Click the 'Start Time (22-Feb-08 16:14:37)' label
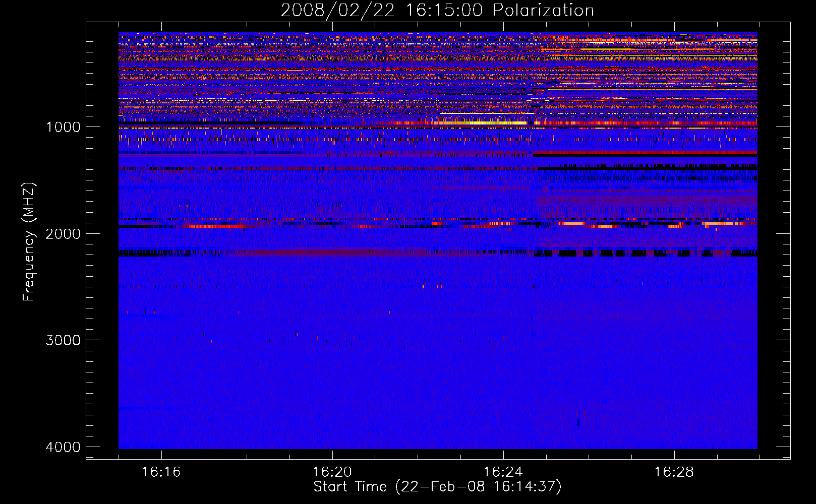Image resolution: width=816 pixels, height=504 pixels. (x=437, y=487)
